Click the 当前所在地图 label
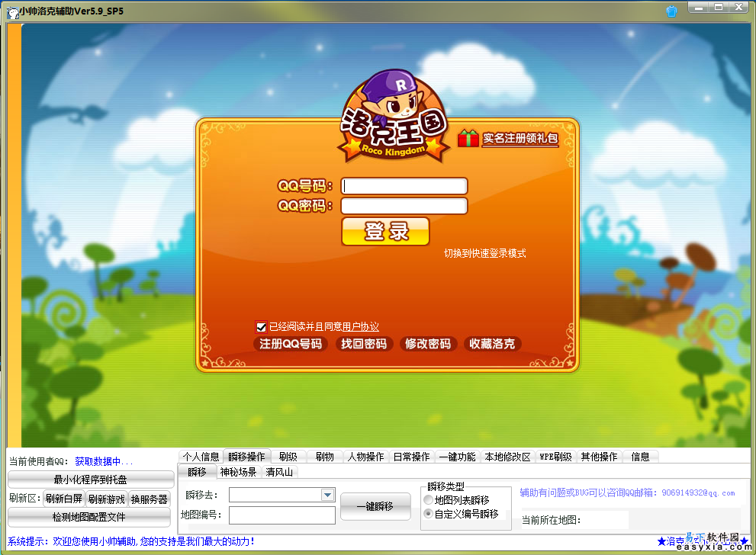The width and height of the screenshot is (756, 555). (x=551, y=520)
